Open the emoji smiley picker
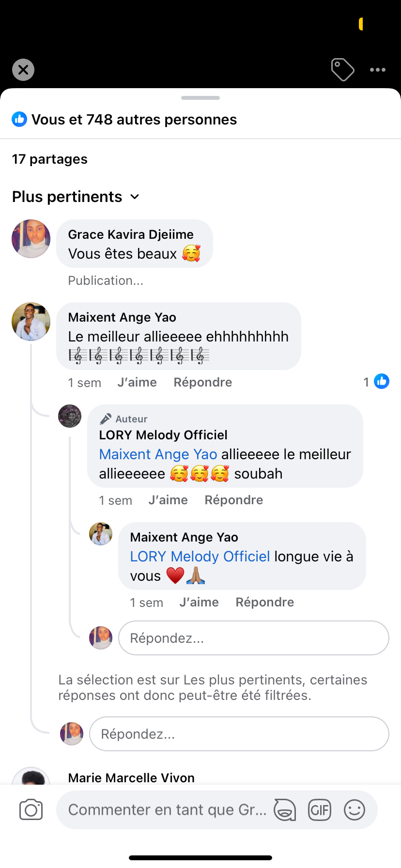This screenshot has width=401, height=868. click(355, 810)
